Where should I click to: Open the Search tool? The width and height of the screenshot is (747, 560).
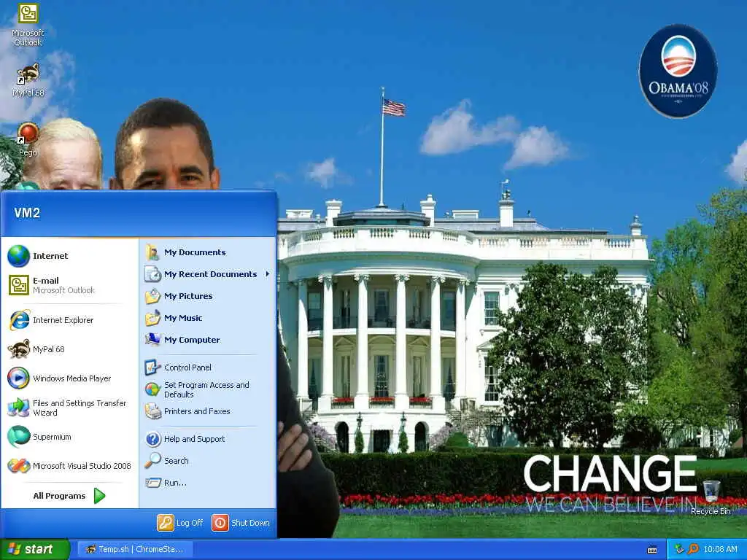[208, 461]
